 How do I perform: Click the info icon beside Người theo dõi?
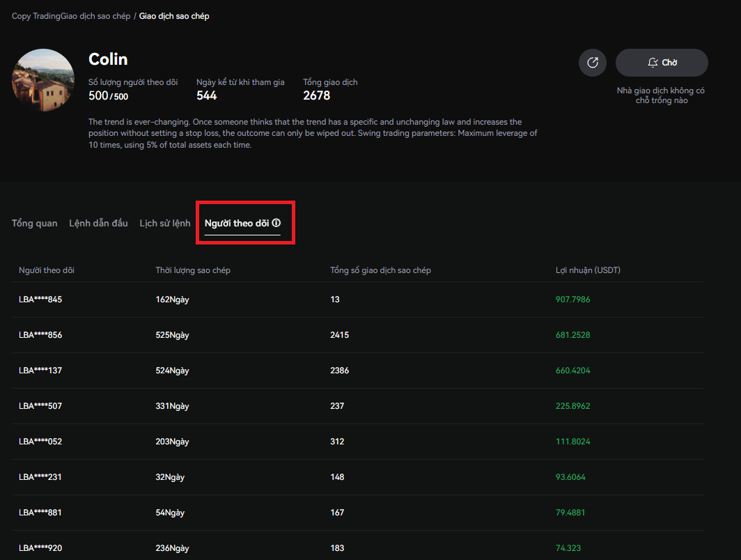click(x=276, y=223)
